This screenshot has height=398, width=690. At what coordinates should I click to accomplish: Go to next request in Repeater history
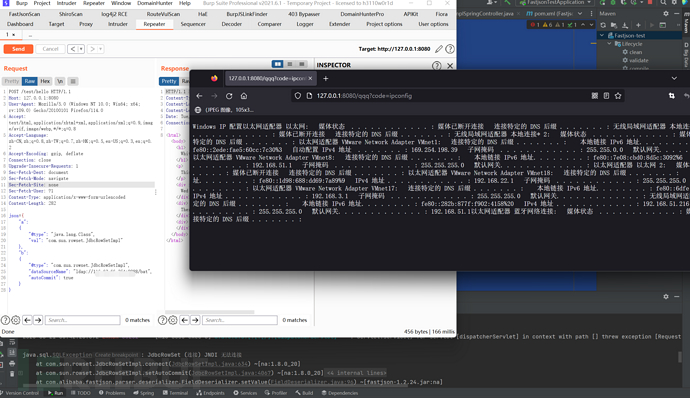pos(92,49)
